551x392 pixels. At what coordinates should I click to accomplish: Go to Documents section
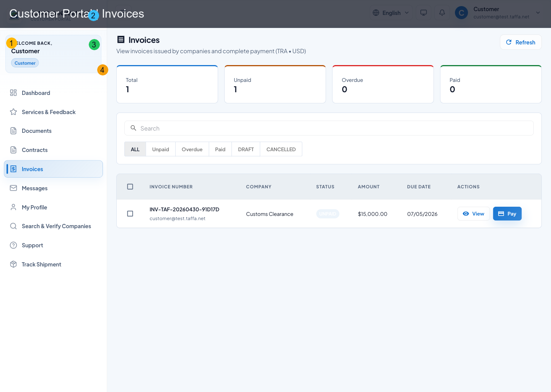pos(53,131)
